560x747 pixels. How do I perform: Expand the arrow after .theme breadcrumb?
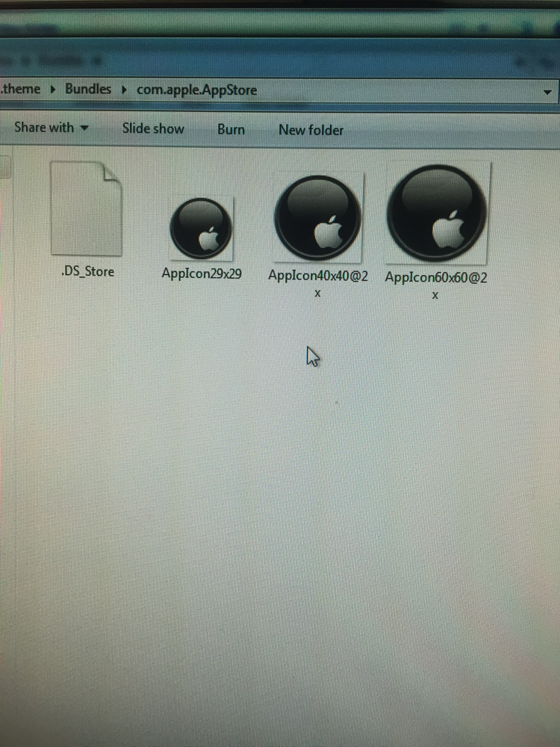pyautogui.click(x=53, y=89)
